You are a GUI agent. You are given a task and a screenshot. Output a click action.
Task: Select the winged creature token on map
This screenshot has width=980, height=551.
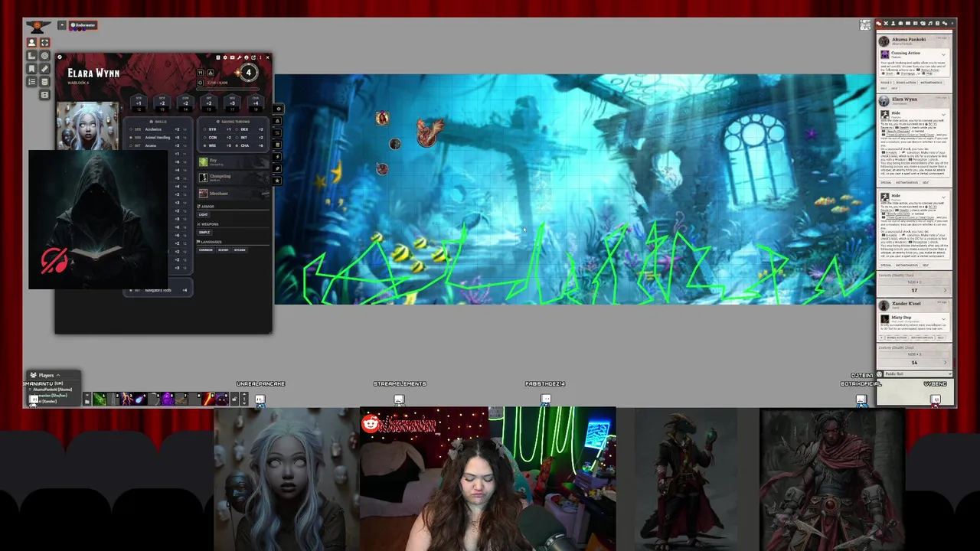pyautogui.click(x=429, y=132)
